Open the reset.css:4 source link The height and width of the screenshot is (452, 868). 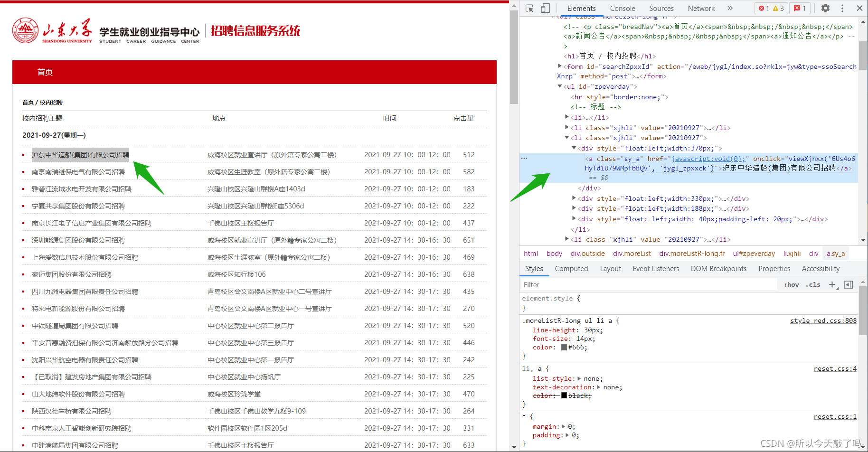tap(835, 368)
